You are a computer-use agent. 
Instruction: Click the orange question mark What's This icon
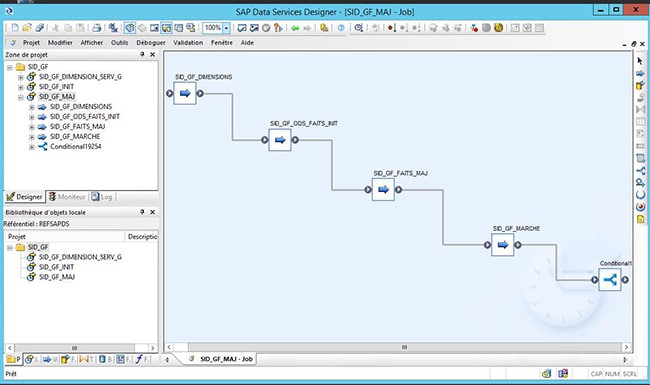(x=278, y=28)
